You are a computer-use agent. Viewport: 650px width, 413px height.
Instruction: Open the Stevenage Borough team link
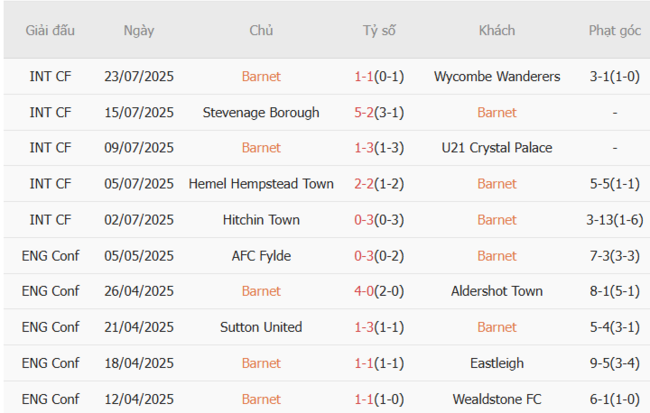pyautogui.click(x=261, y=112)
